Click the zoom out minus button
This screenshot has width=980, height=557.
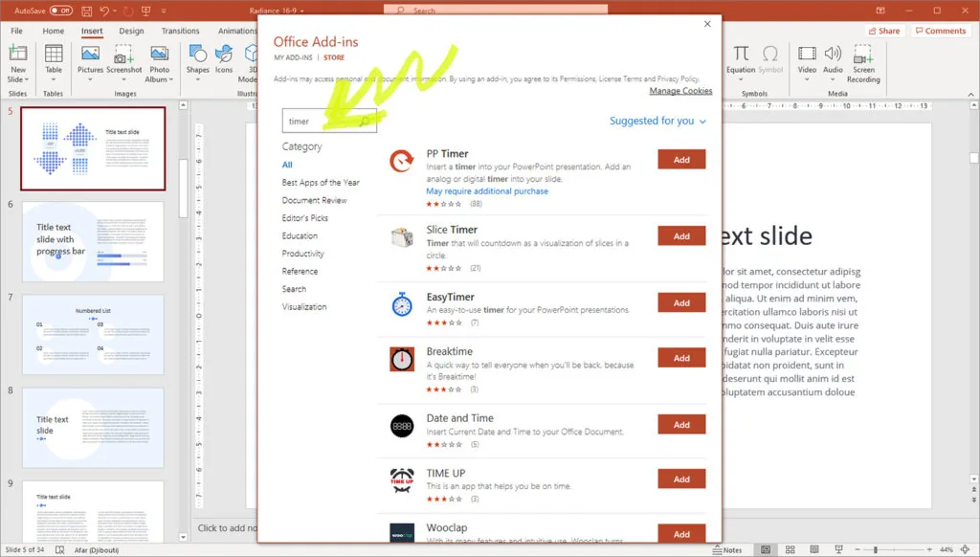click(x=857, y=549)
